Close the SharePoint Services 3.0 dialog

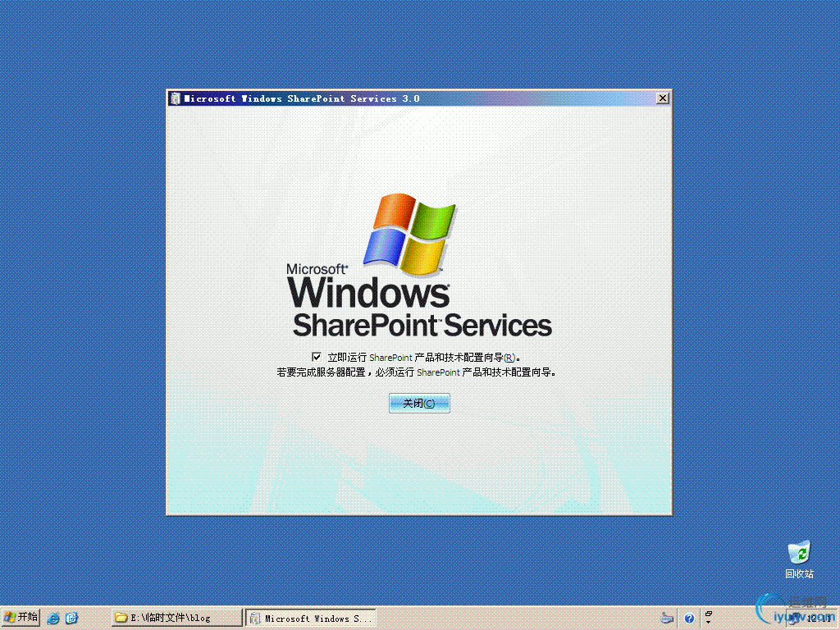click(x=662, y=98)
